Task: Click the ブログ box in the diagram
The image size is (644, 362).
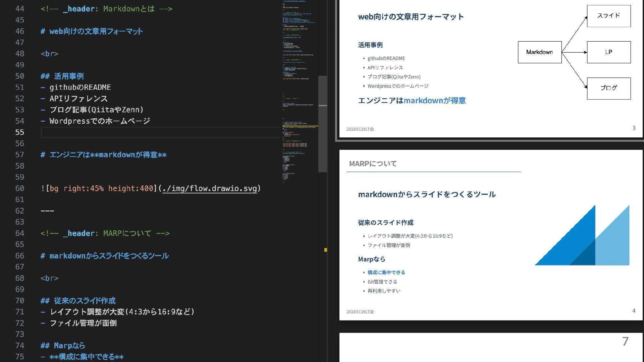Action: click(608, 88)
